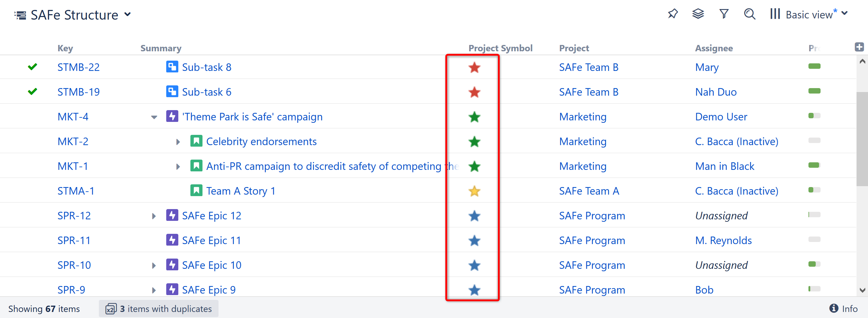Expand SAFe Epic 12 to show children
The image size is (868, 318).
pyautogui.click(x=154, y=216)
